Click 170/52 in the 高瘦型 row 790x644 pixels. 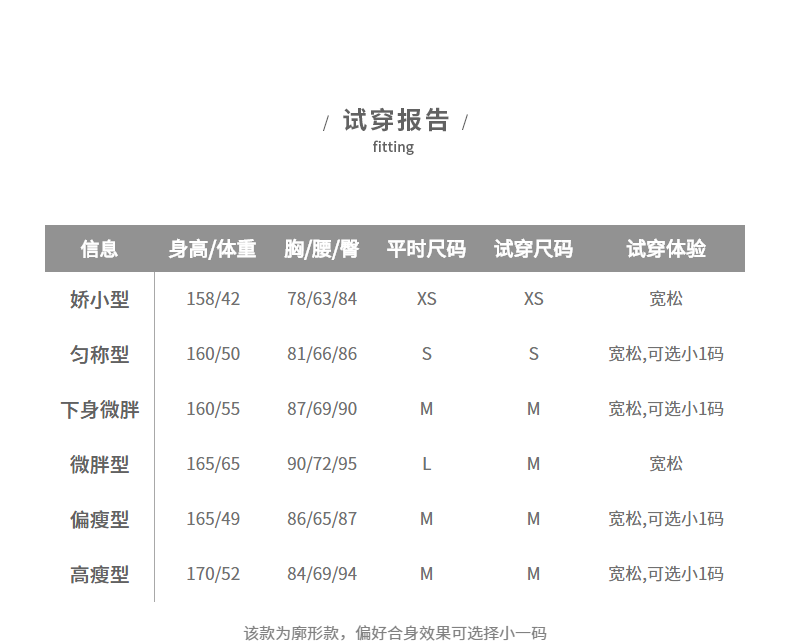tap(213, 574)
